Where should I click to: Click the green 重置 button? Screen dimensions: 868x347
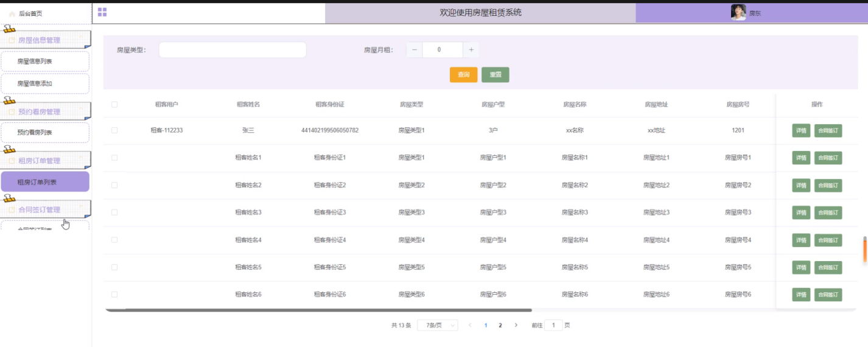[x=495, y=75]
